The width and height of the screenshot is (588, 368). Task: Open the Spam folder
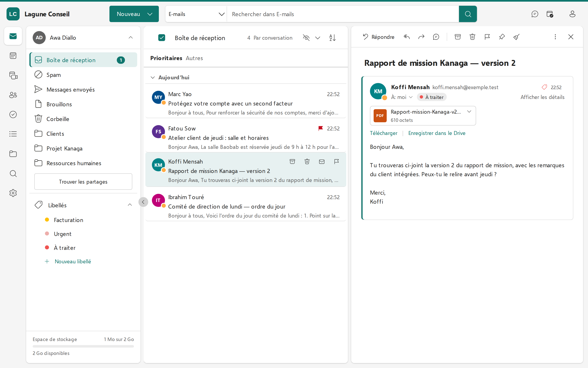click(x=83, y=75)
